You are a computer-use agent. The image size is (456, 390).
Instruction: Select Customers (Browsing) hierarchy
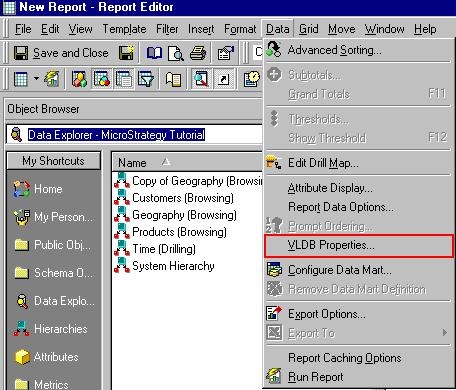point(174,198)
